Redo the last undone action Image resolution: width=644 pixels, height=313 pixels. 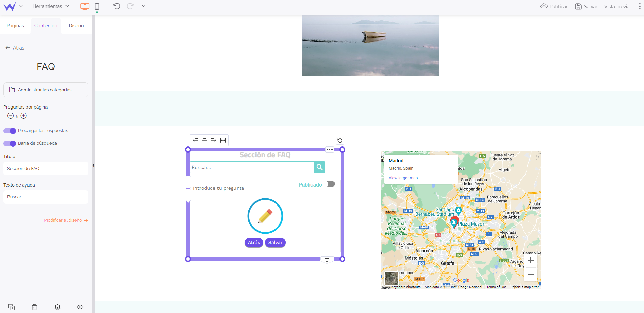[130, 6]
